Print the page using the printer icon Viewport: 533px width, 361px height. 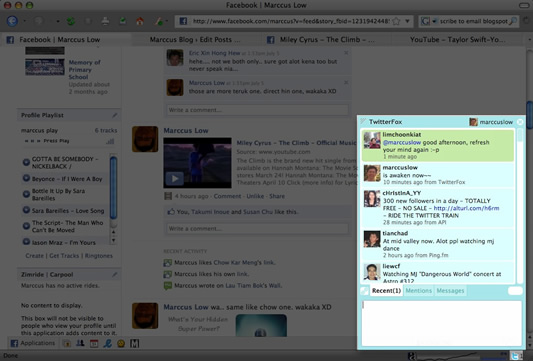click(105, 21)
